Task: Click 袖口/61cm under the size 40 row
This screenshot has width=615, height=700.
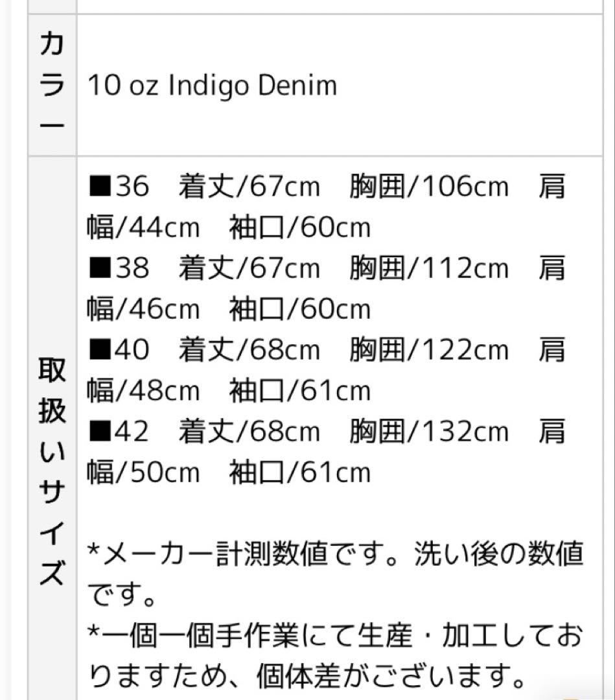Action: (299, 391)
